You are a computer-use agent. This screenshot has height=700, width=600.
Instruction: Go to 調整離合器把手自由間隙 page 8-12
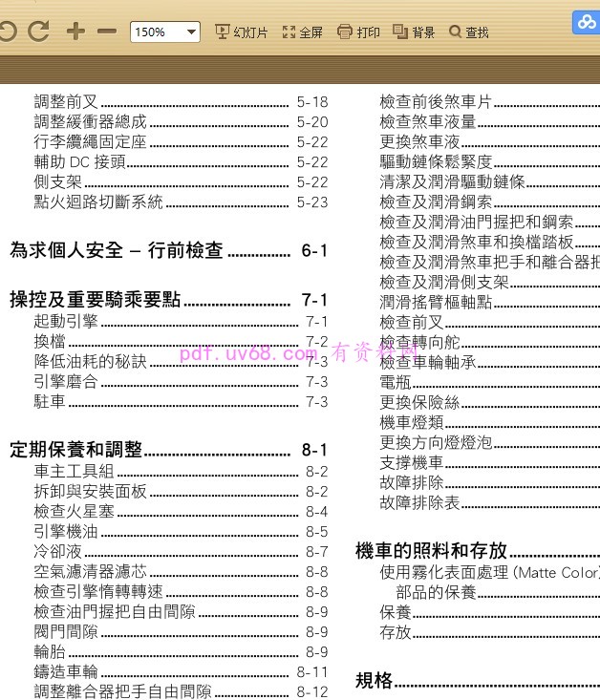click(122, 691)
